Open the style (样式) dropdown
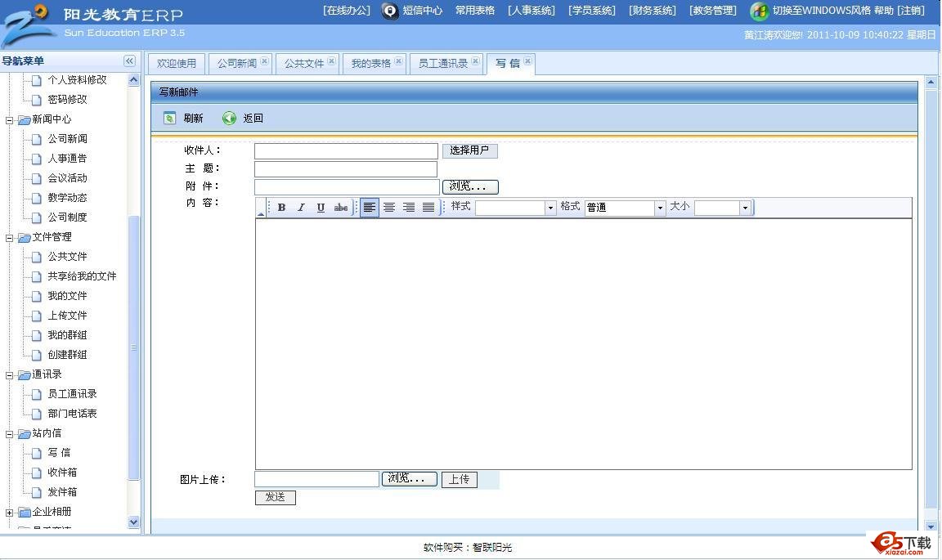 tap(550, 208)
